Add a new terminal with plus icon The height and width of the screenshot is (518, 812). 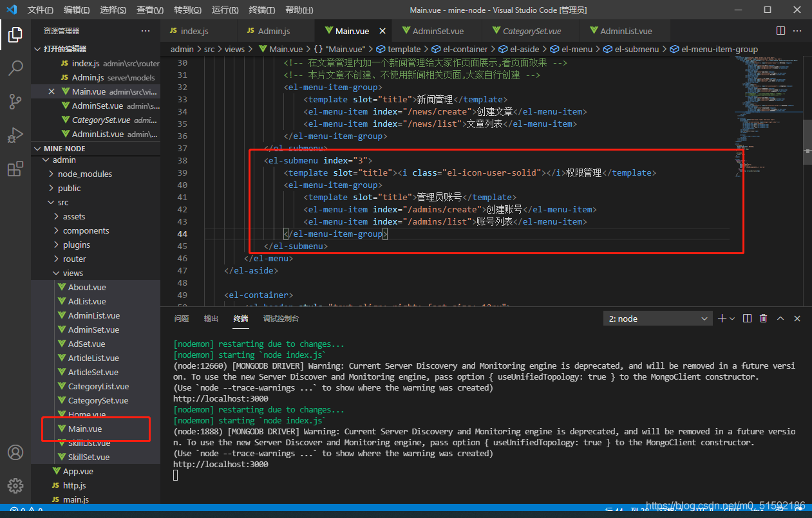click(x=722, y=319)
